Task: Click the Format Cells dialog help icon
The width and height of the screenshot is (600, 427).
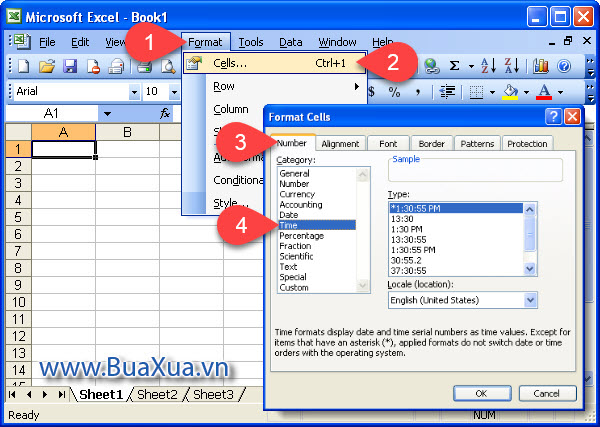Action: coord(553,117)
